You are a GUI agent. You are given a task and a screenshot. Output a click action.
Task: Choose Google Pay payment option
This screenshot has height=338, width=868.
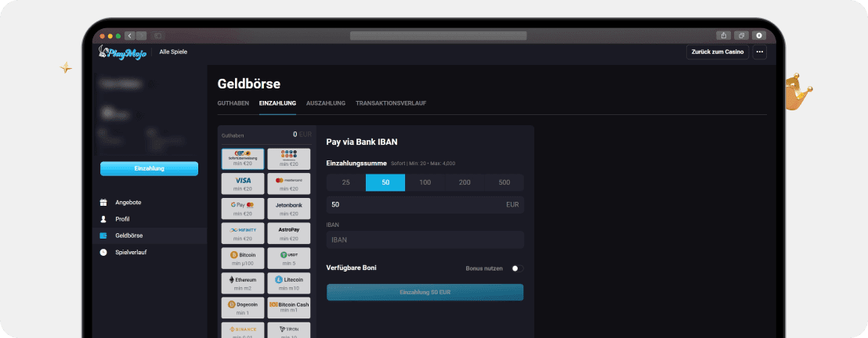(243, 209)
